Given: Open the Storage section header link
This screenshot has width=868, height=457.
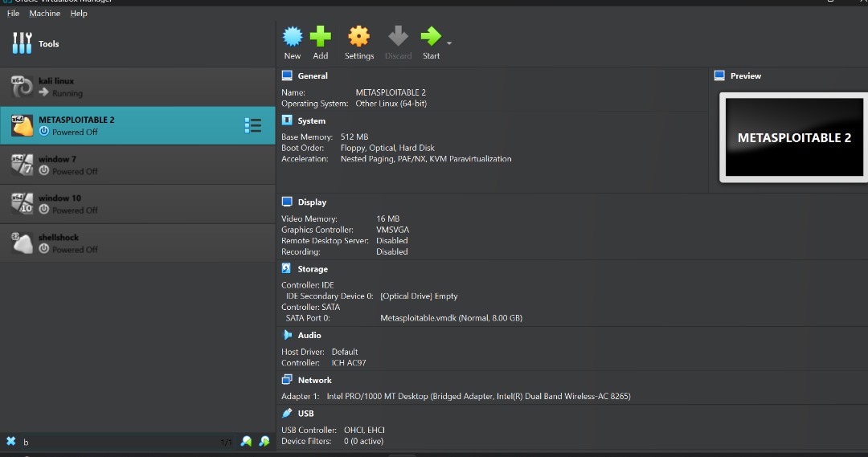Looking at the screenshot, I should pos(313,269).
